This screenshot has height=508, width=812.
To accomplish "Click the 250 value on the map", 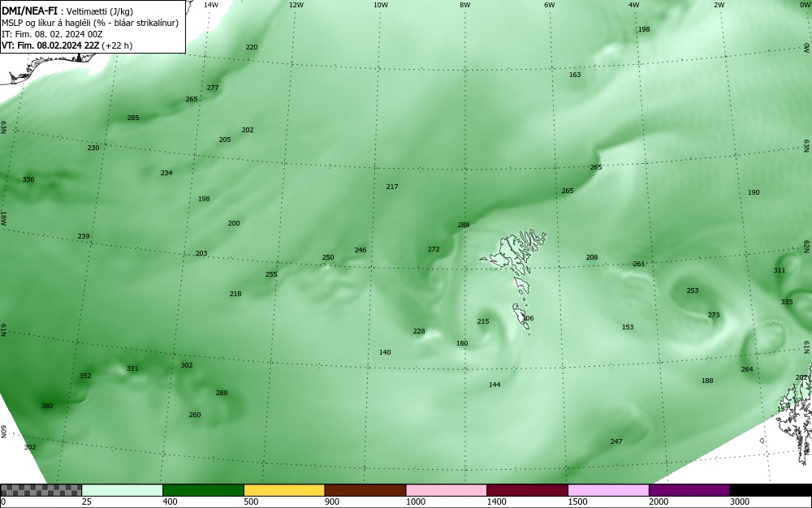I will point(328,257).
